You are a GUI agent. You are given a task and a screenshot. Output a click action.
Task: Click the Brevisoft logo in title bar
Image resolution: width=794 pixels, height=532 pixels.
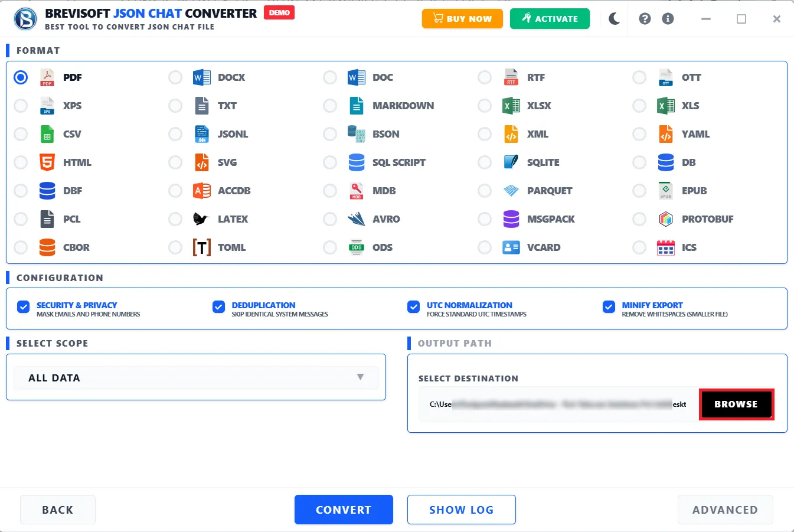click(x=25, y=19)
